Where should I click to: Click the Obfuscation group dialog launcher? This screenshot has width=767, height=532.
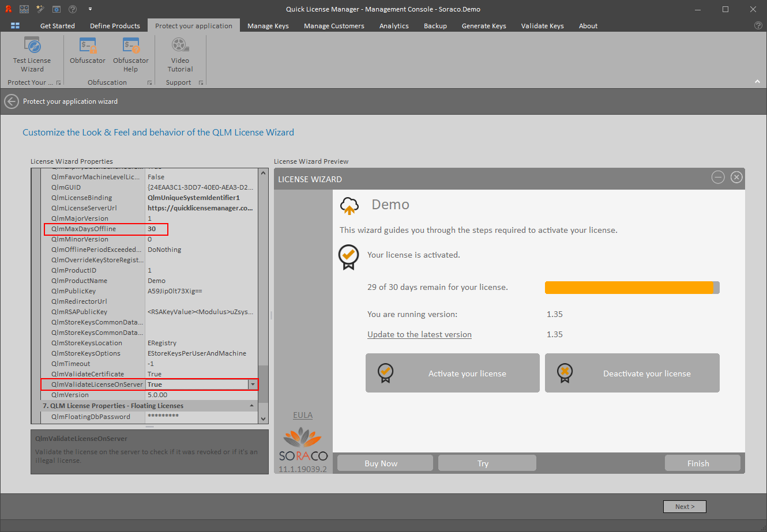[149, 83]
